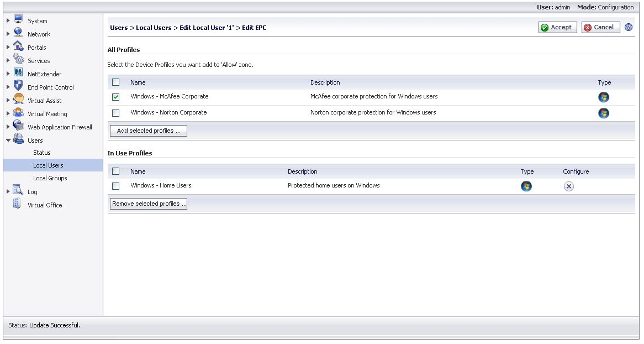Viewport: 644px width, 344px height.
Task: Expand the Services tree arrow
Action: tap(8, 60)
